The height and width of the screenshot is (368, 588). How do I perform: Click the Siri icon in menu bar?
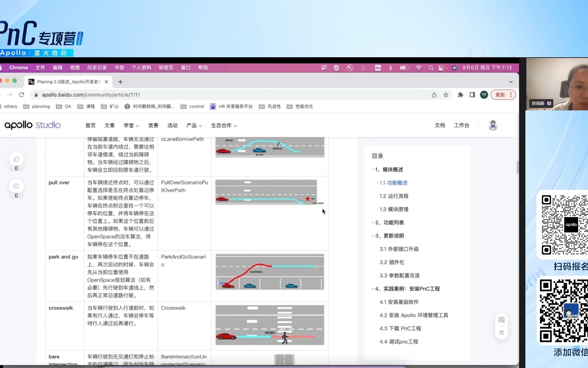click(454, 68)
